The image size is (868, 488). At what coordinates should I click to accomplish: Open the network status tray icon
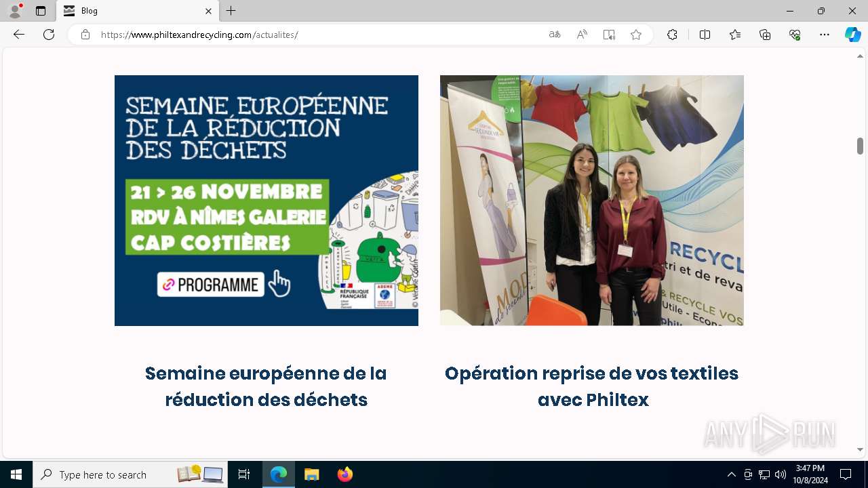tap(764, 474)
